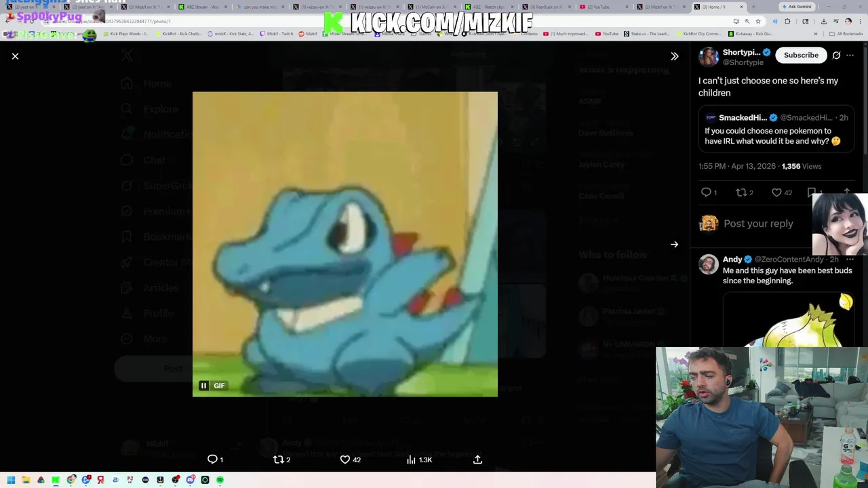Click the repost icon below the GIF
The image size is (868, 488).
pos(281,460)
